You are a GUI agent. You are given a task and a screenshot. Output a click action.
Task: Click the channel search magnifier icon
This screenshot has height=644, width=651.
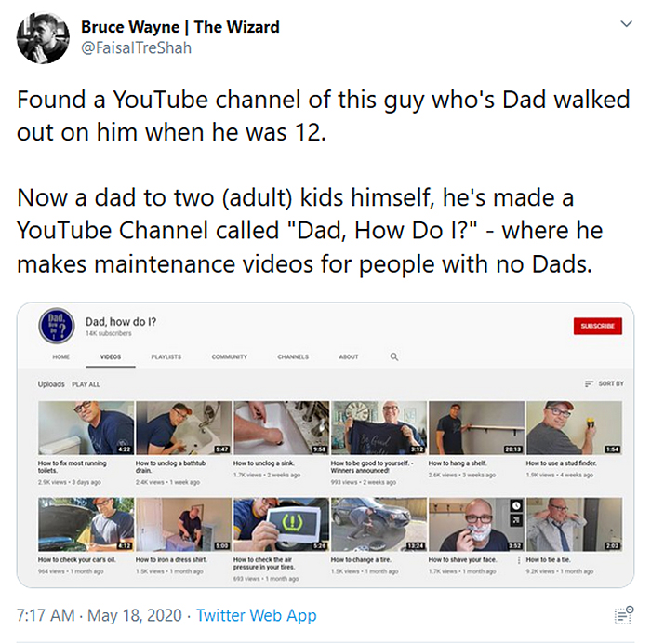[394, 356]
